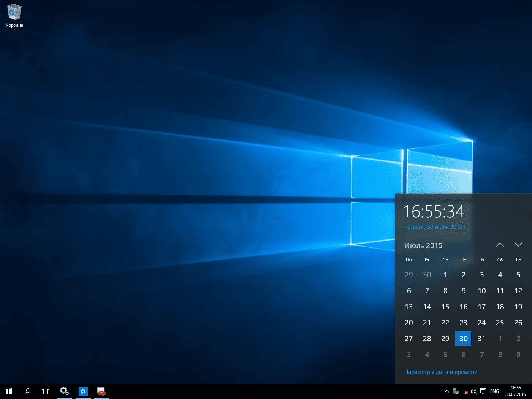Switch ENG input language indicator
The image size is (532, 399).
(494, 391)
